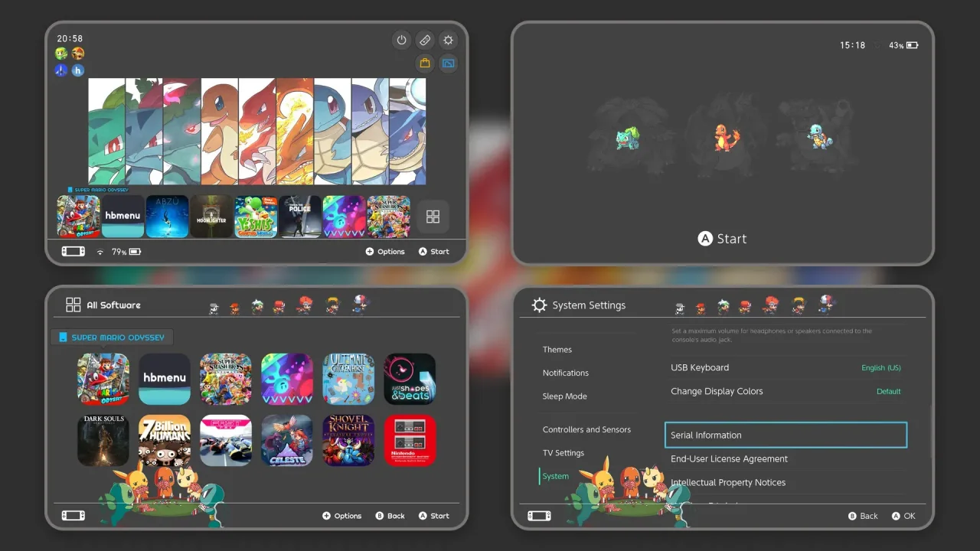
Task: Select the orange user avatar on home screen
Action: (78, 54)
